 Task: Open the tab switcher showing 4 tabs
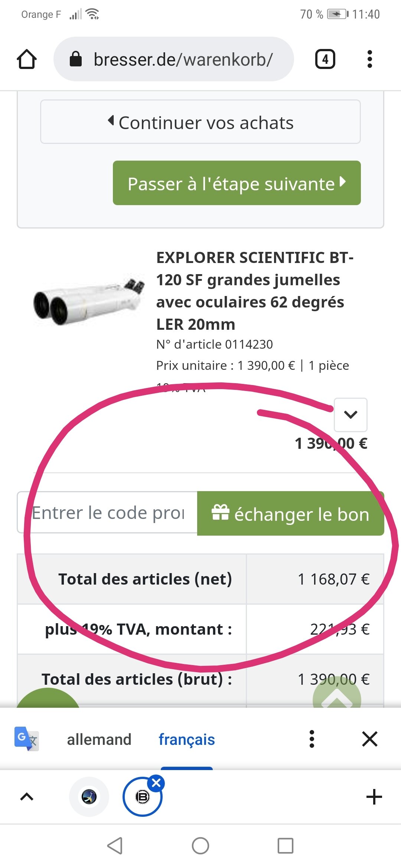pyautogui.click(x=325, y=59)
